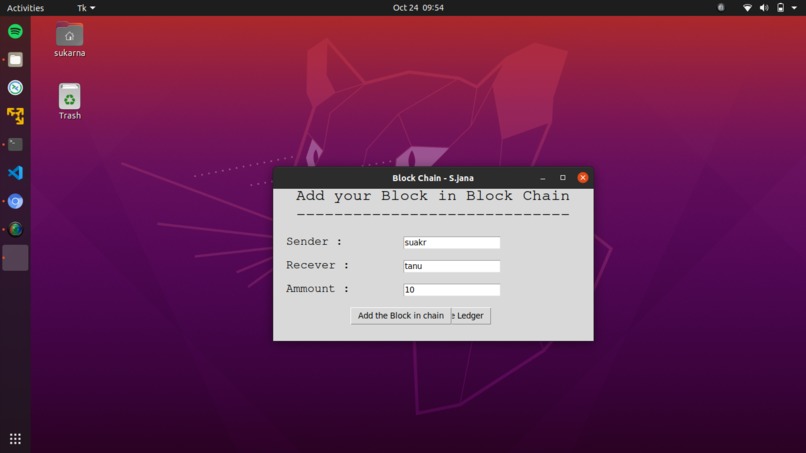Click the 'Add your Block in Block Chain' heading

click(433, 196)
